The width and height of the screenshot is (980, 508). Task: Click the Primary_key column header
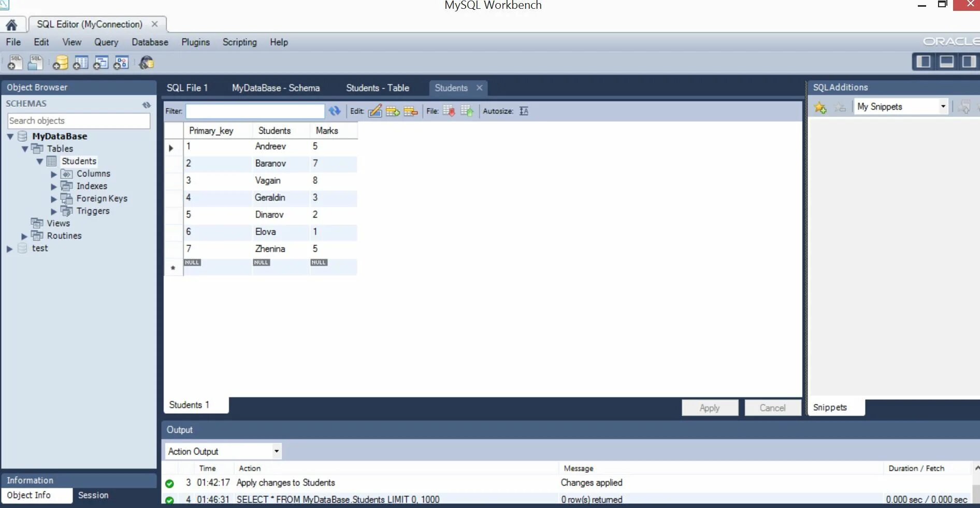pyautogui.click(x=218, y=130)
